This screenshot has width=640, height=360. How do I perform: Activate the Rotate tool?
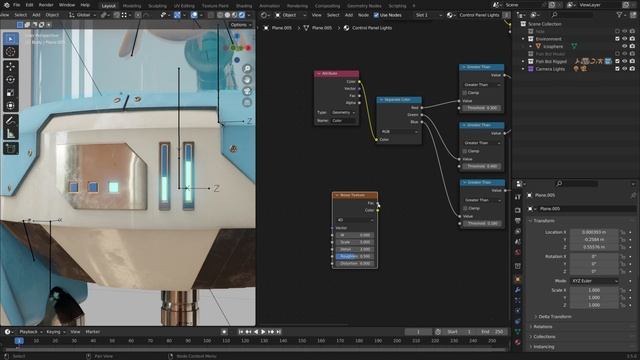pyautogui.click(x=11, y=80)
